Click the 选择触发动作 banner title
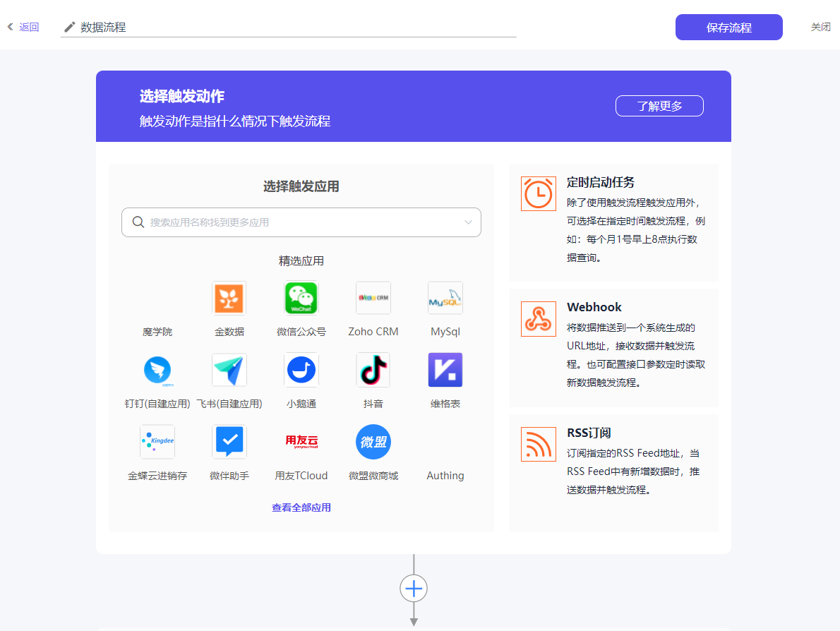The width and height of the screenshot is (840, 631). click(182, 97)
